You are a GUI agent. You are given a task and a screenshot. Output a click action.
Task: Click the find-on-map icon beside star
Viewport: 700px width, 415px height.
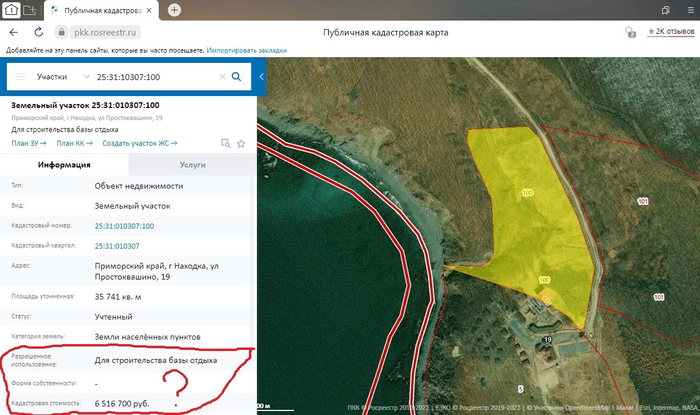pyautogui.click(x=226, y=143)
